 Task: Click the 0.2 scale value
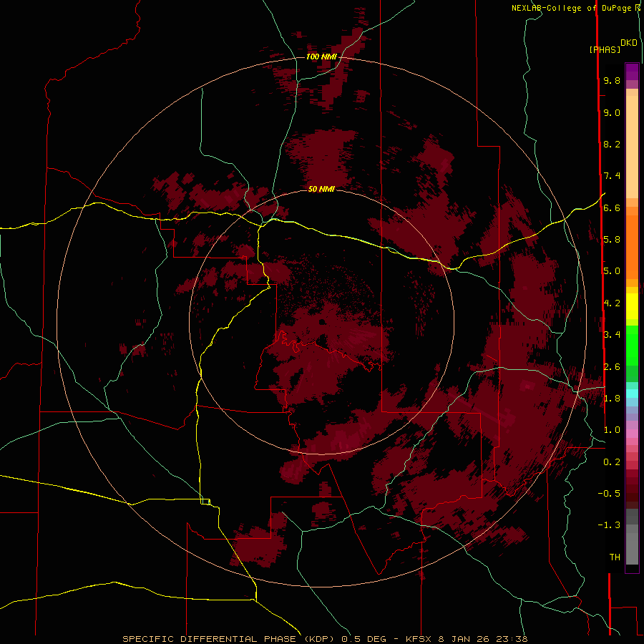coord(612,462)
